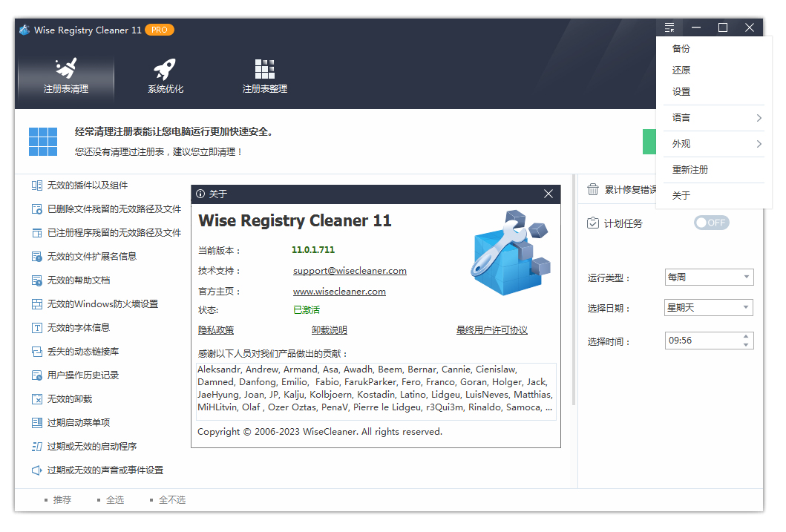This screenshot has width=786, height=532.
Task: Click the orange PRO badge
Action: (x=160, y=30)
